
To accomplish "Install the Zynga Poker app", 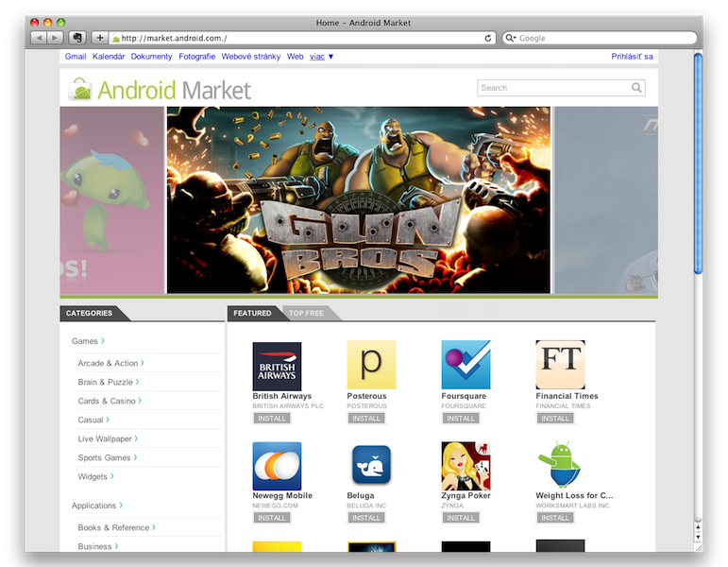I will pyautogui.click(x=461, y=518).
